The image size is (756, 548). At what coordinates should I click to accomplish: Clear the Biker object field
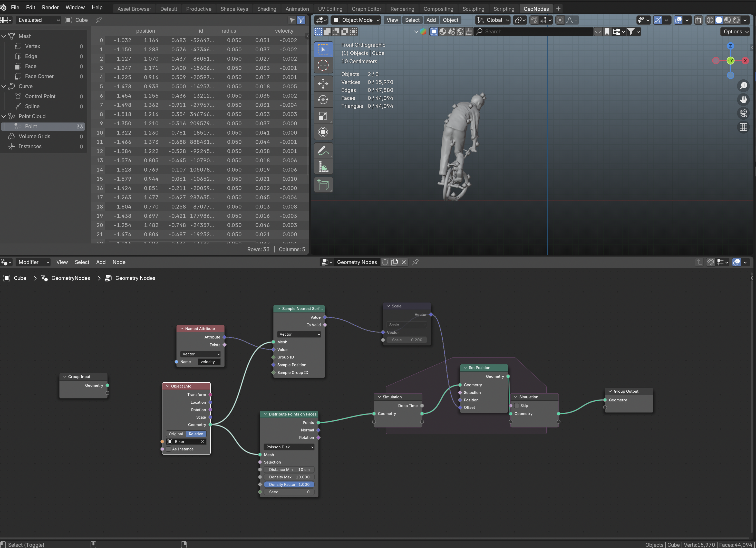pos(202,442)
